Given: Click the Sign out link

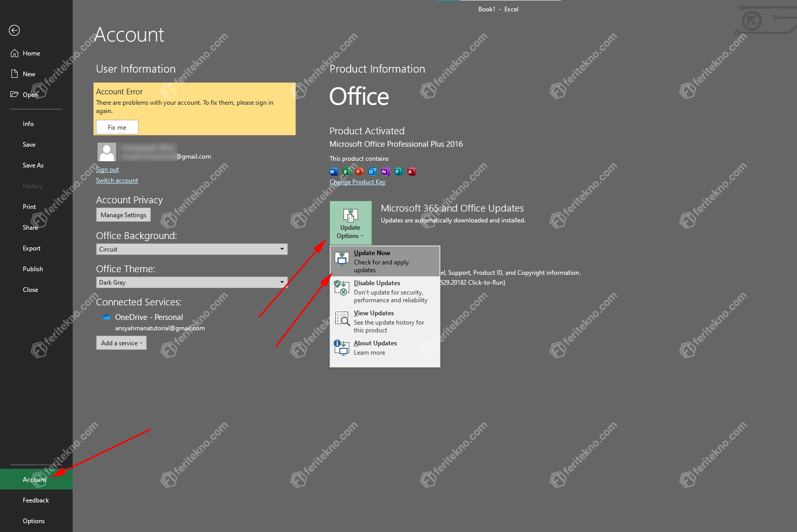Looking at the screenshot, I should 107,170.
